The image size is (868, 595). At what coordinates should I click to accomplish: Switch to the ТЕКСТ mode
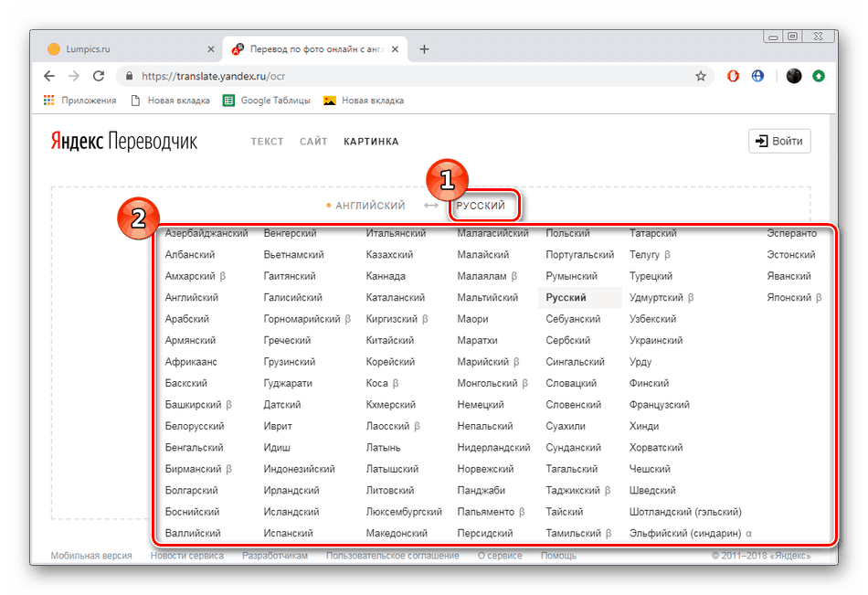[268, 142]
